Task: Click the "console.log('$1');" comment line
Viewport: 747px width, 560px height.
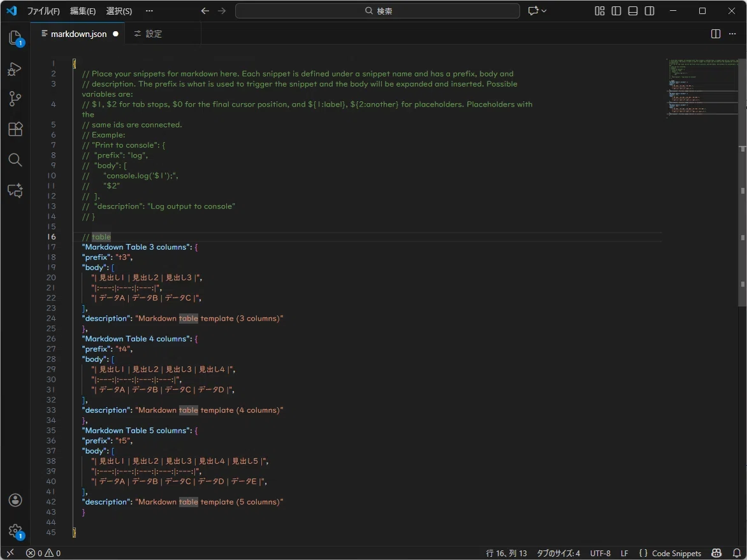Action: [130, 176]
